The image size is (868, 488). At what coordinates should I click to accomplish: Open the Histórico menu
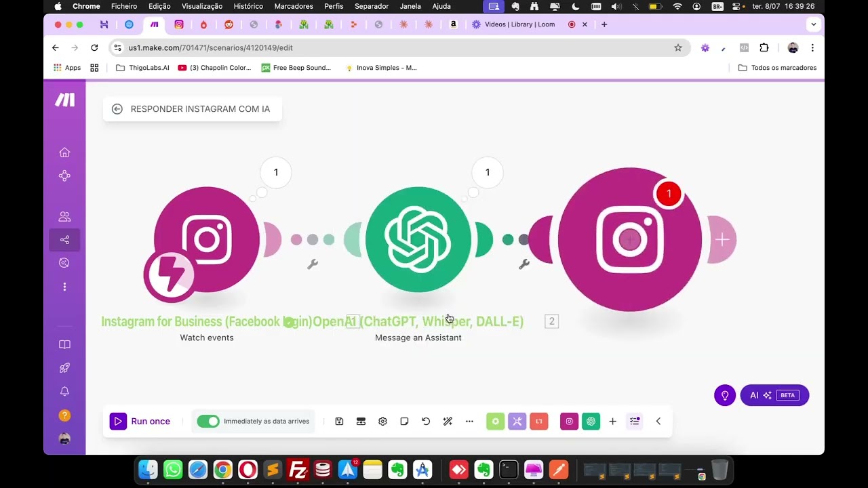click(x=248, y=6)
